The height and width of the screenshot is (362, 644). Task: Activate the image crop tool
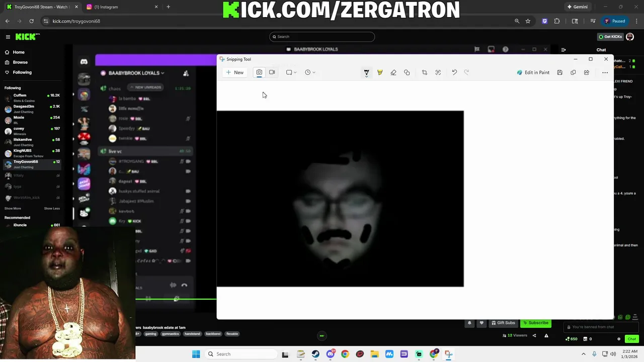click(425, 73)
